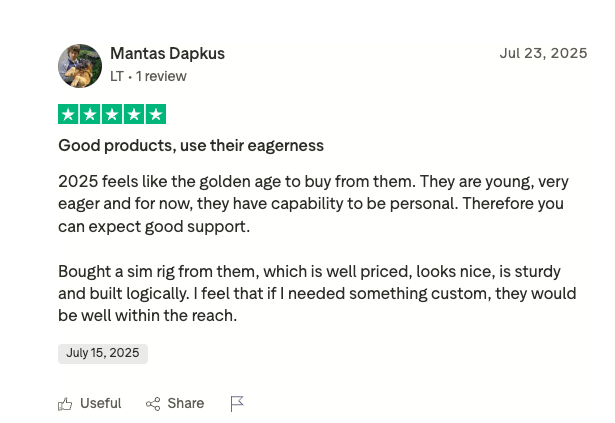Image resolution: width=615 pixels, height=423 pixels.
Task: Open the "Good products, use their eagerness" title
Action: [191, 146]
